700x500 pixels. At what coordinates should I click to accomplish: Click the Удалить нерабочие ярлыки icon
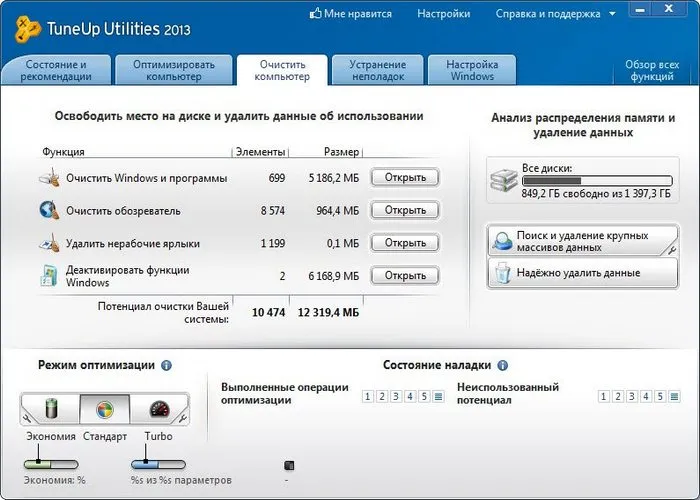(50, 243)
